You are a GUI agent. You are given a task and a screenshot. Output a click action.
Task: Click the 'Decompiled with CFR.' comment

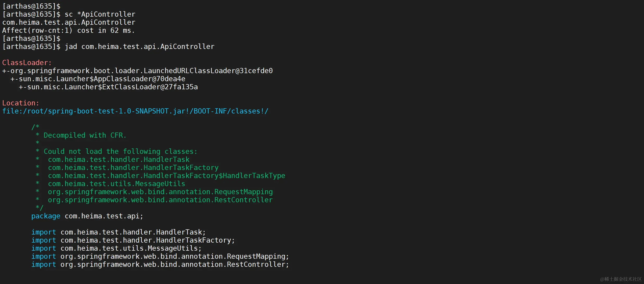[x=85, y=135]
